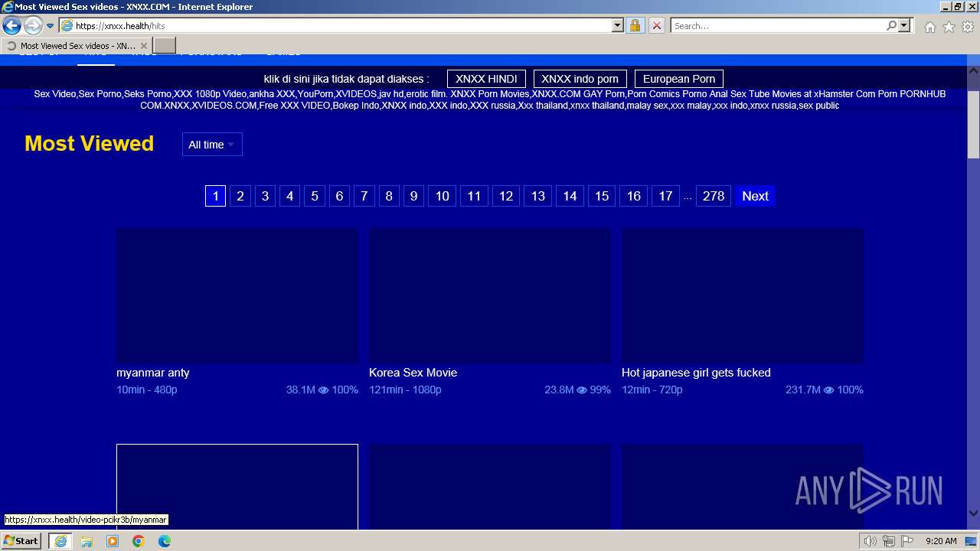Go to pagination page 8
The image size is (980, 551).
[x=388, y=196]
